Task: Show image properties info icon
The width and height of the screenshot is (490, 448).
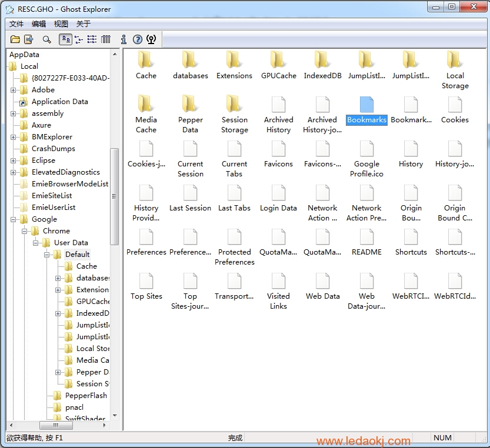Action: (124, 39)
